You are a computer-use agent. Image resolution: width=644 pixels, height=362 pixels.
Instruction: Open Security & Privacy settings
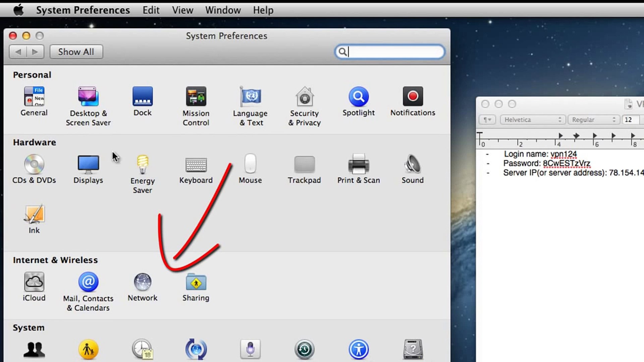(305, 97)
